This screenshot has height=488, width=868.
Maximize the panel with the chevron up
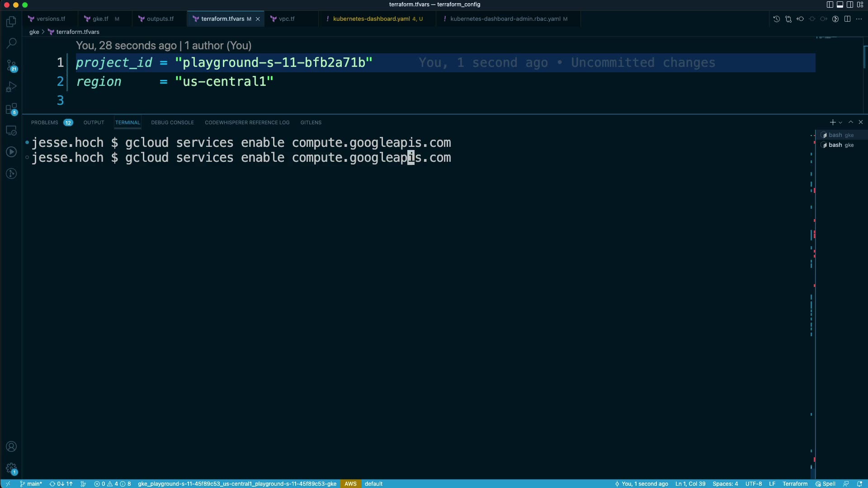click(851, 122)
